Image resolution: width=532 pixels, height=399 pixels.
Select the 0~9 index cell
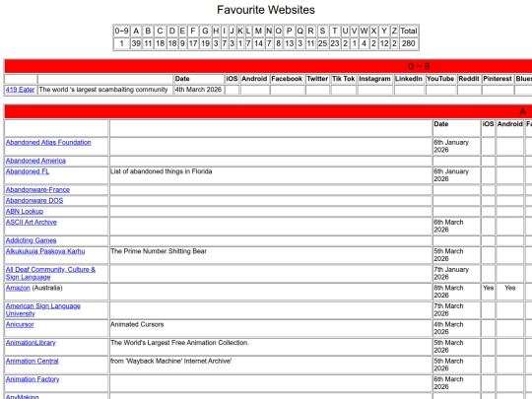[121, 32]
